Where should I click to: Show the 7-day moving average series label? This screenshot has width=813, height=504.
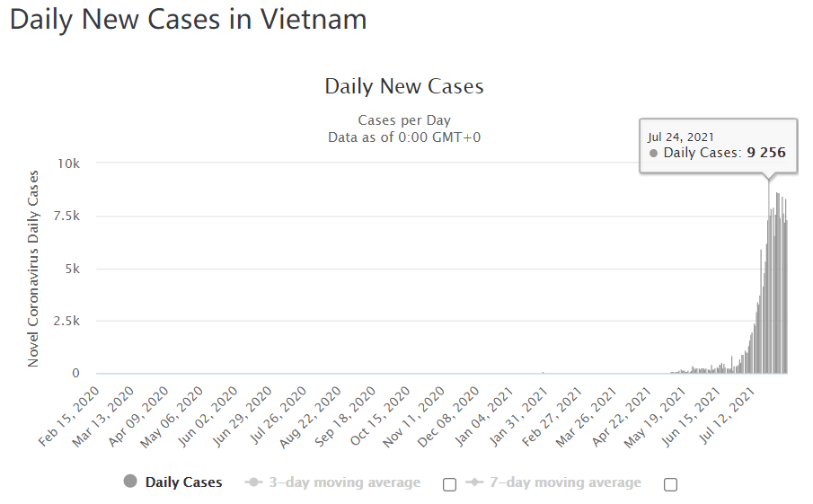(x=565, y=482)
